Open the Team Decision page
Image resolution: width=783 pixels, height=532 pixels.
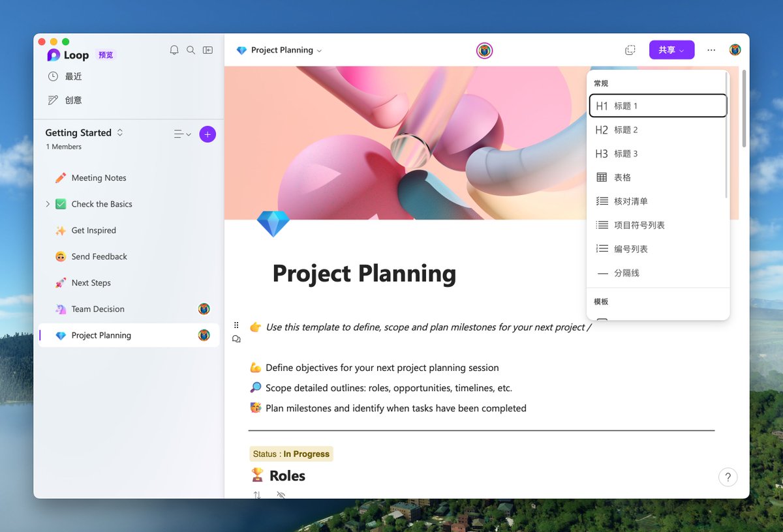pos(98,308)
